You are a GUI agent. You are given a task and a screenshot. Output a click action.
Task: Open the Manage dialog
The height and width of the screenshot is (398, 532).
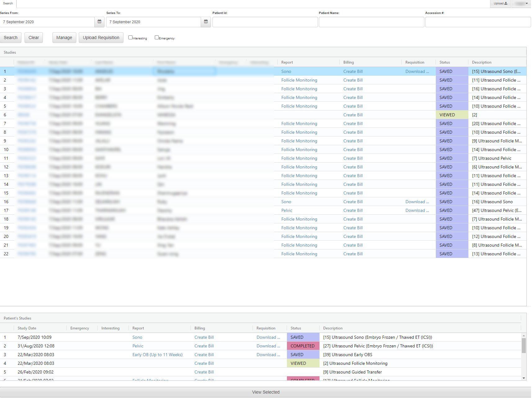(x=64, y=37)
